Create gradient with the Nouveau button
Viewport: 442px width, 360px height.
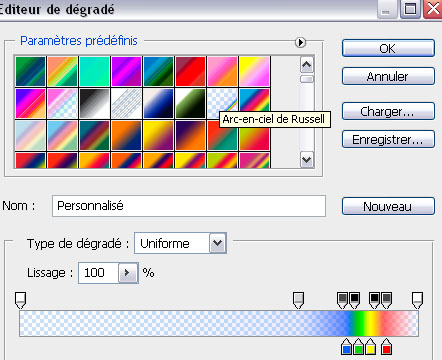tap(388, 206)
